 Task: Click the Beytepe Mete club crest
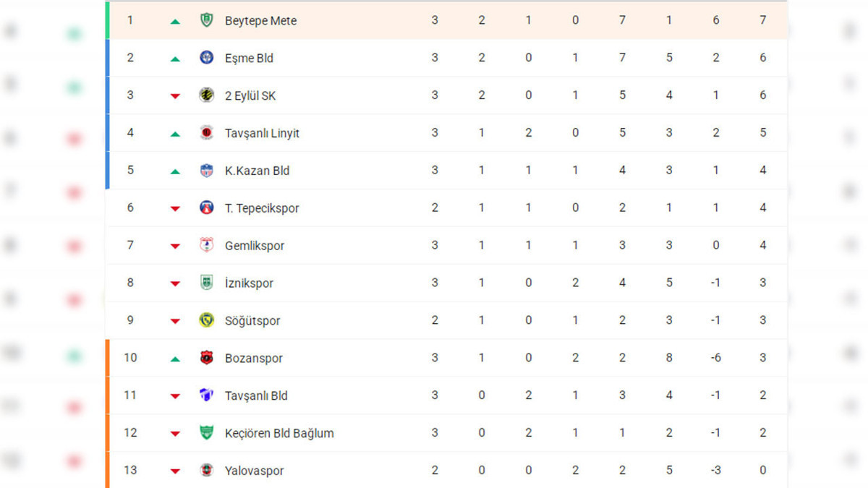click(x=206, y=20)
